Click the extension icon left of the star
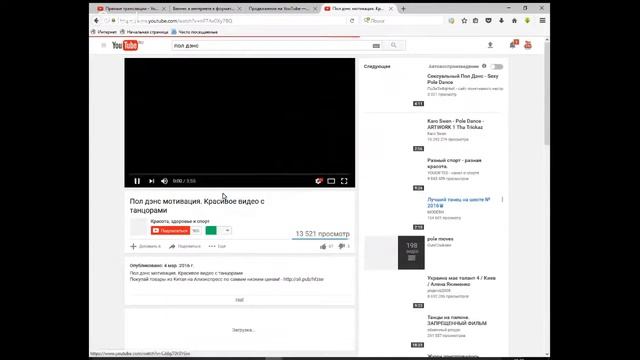 [x=451, y=21]
